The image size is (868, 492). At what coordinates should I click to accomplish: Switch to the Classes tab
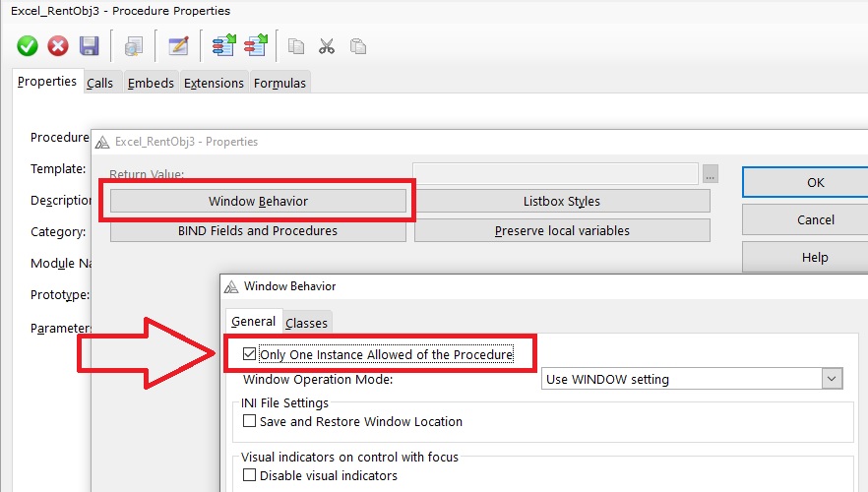tap(306, 323)
